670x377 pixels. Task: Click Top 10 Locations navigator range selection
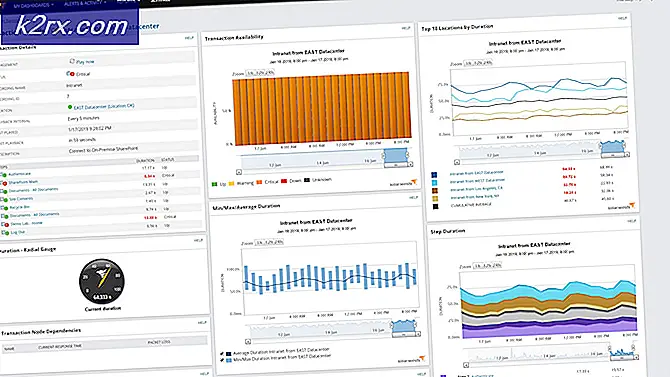(x=613, y=147)
